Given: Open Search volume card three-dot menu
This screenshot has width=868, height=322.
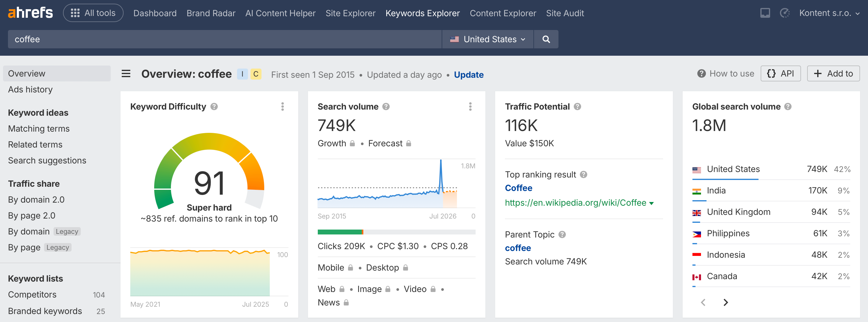Looking at the screenshot, I should (x=470, y=107).
